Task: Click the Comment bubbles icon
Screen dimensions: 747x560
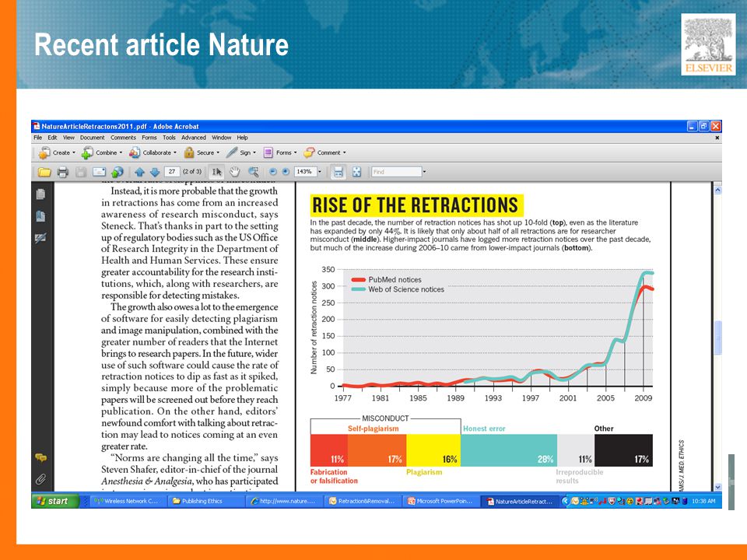Action: [x=309, y=153]
